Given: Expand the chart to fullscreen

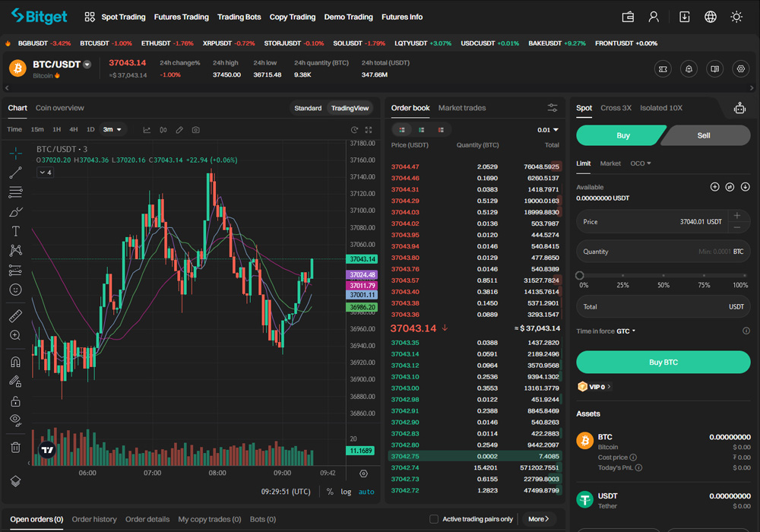Looking at the screenshot, I should point(369,130).
